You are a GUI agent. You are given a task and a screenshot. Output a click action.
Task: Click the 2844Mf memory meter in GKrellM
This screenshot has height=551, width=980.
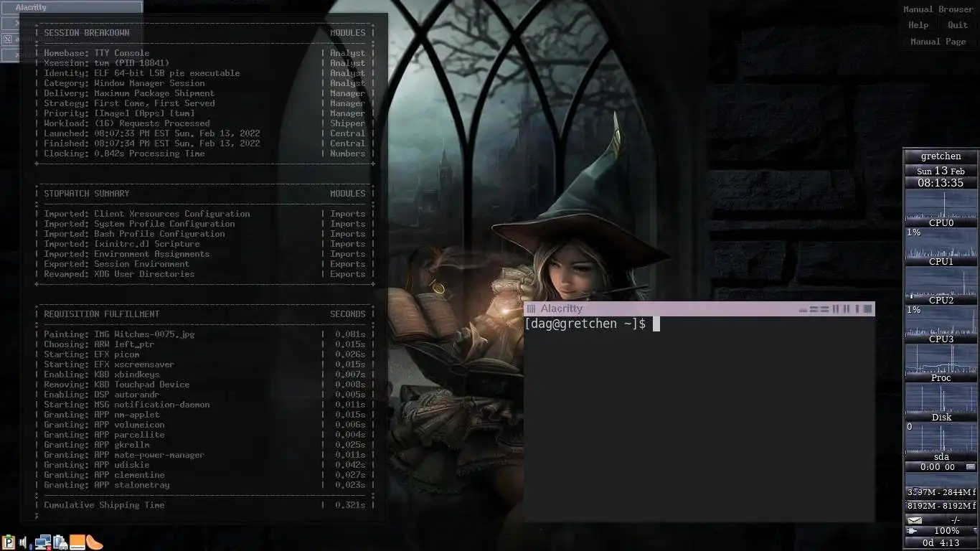(941, 492)
